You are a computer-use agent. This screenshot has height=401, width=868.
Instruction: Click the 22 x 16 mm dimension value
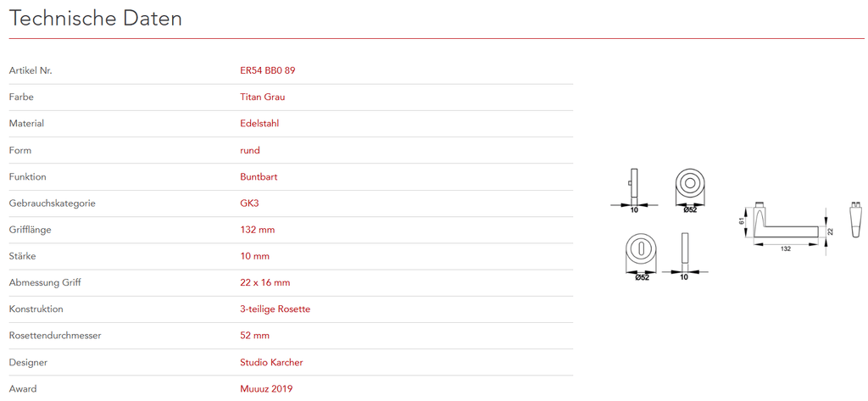(264, 283)
